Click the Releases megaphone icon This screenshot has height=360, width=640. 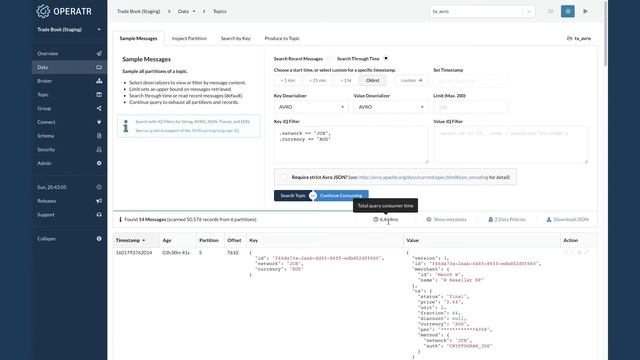(99, 201)
